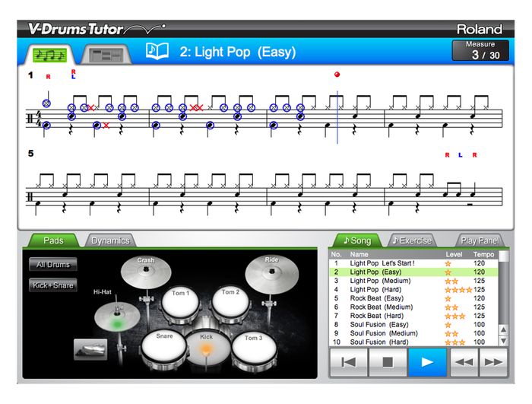Screen dimensions: 532x404
Task: Click the measure 5 number label
Action: point(31,153)
